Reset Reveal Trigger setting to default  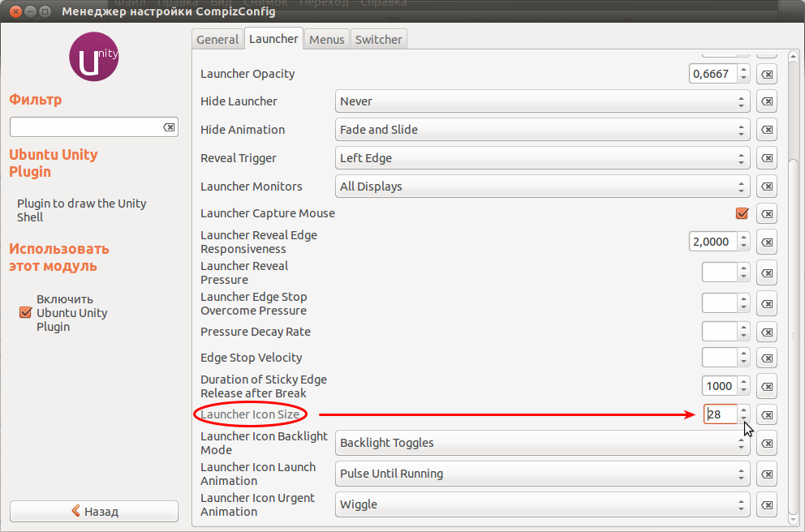point(767,158)
